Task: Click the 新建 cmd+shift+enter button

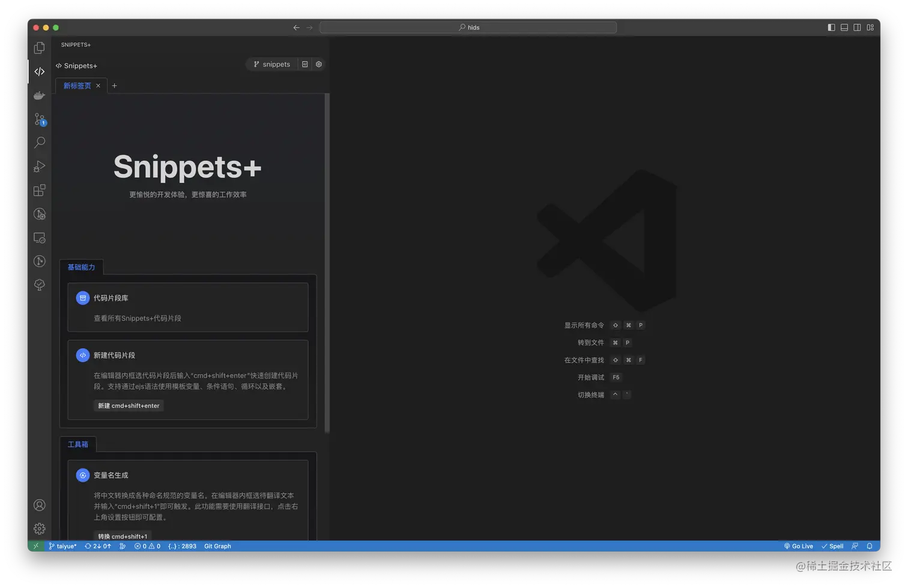Action: pyautogui.click(x=129, y=405)
